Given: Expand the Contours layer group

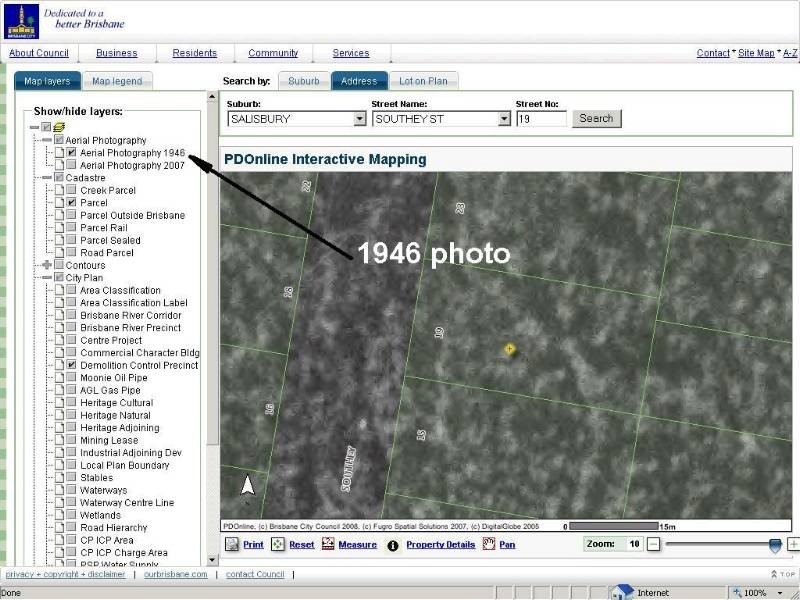Looking at the screenshot, I should click(46, 266).
